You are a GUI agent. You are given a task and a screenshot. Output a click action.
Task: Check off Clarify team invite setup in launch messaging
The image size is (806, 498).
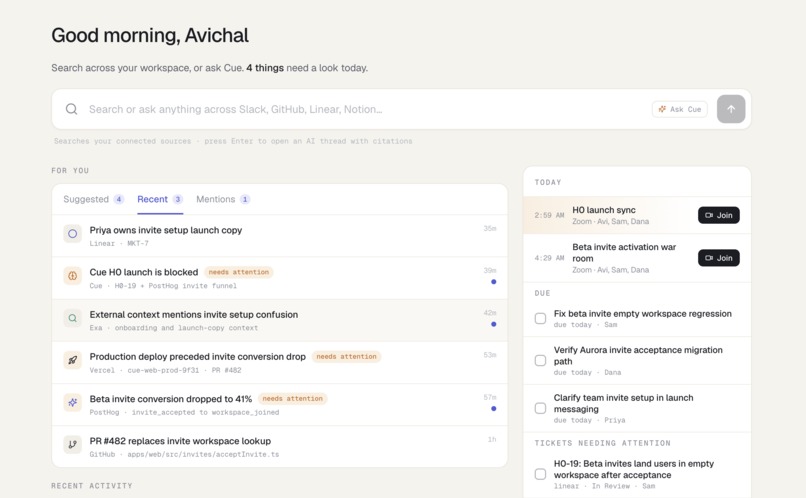coord(540,408)
